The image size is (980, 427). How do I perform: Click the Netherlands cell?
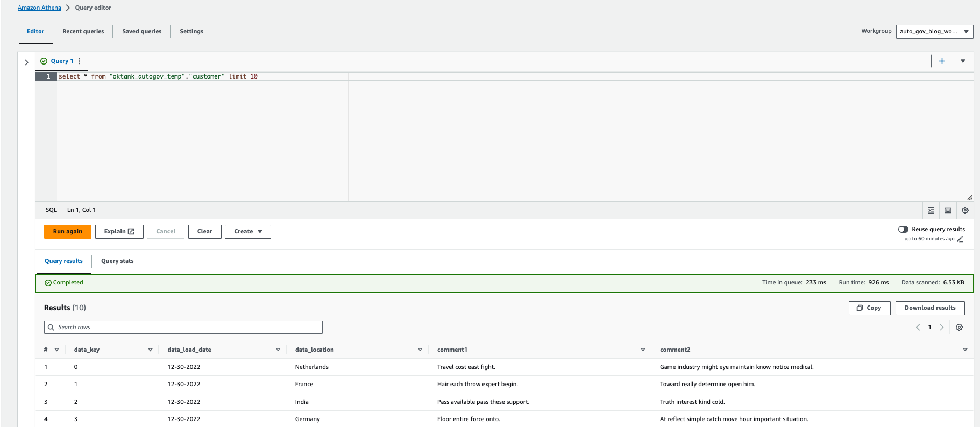pyautogui.click(x=312, y=367)
